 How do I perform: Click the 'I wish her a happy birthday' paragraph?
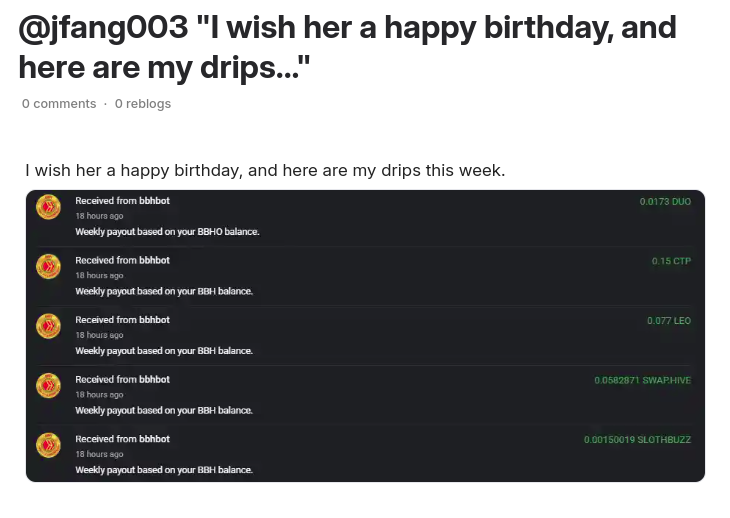(265, 170)
